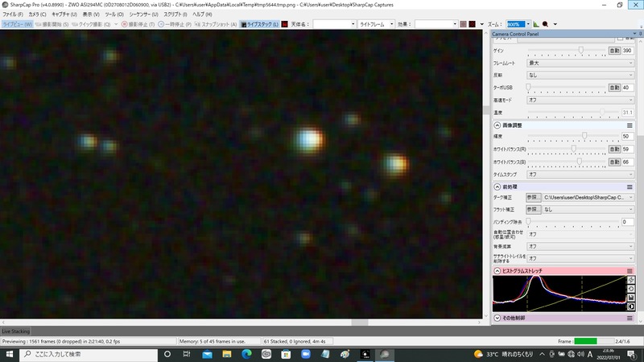Click the red magnifier toolbar icon

pos(546,24)
